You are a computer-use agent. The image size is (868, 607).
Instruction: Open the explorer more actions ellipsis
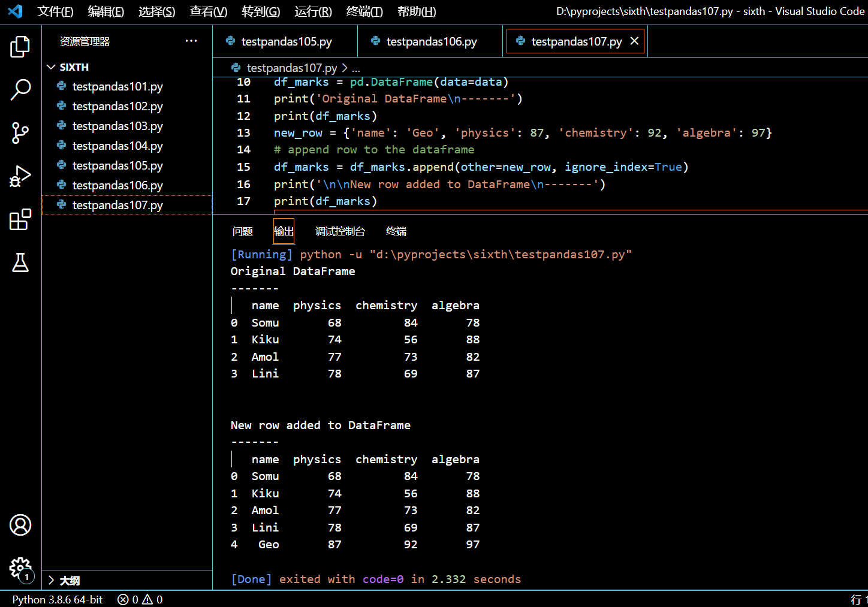coord(191,41)
